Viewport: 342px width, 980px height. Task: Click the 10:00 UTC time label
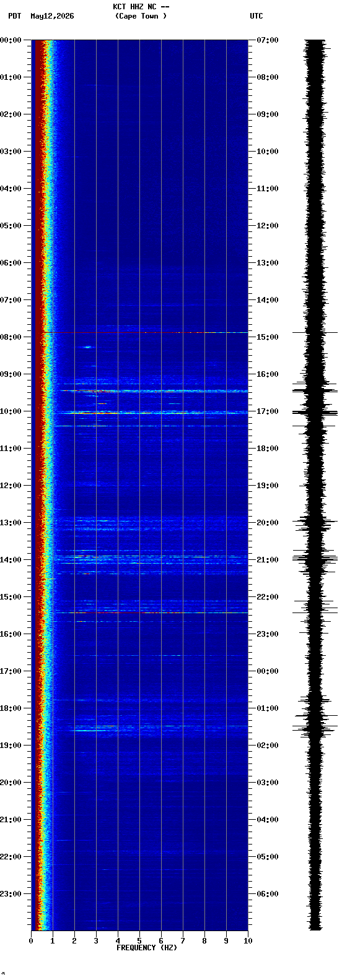pyautogui.click(x=268, y=152)
